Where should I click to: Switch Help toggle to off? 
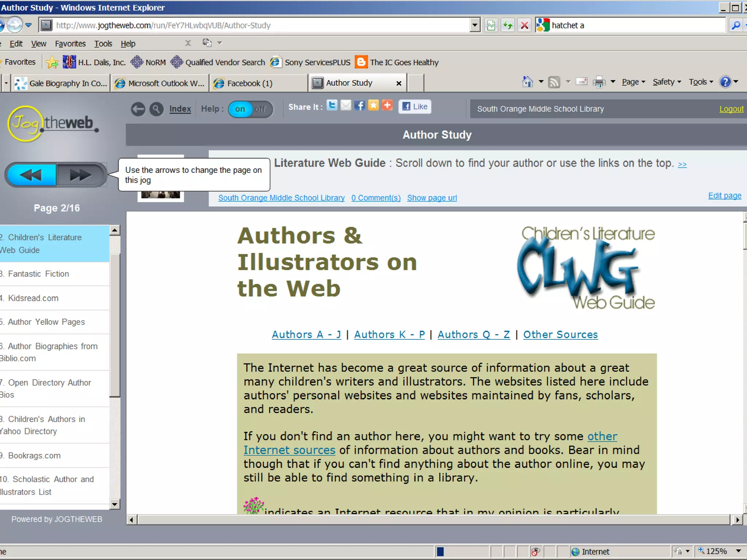tap(260, 109)
